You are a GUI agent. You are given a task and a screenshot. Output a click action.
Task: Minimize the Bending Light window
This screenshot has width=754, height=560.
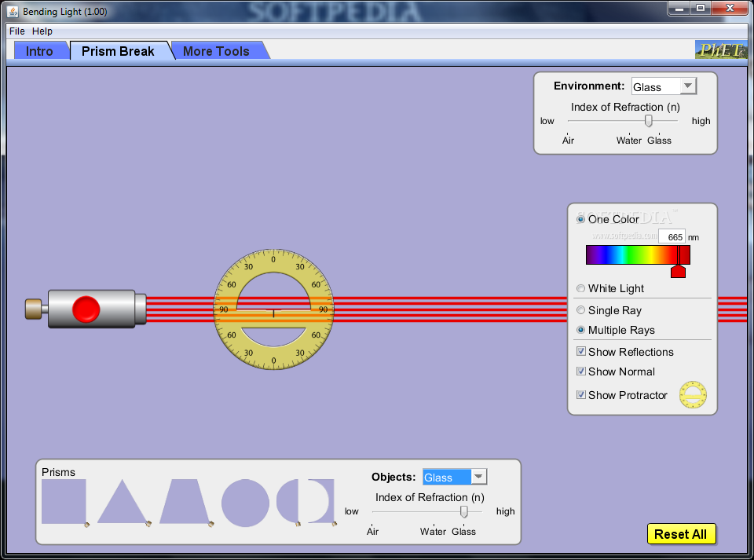[x=679, y=8]
